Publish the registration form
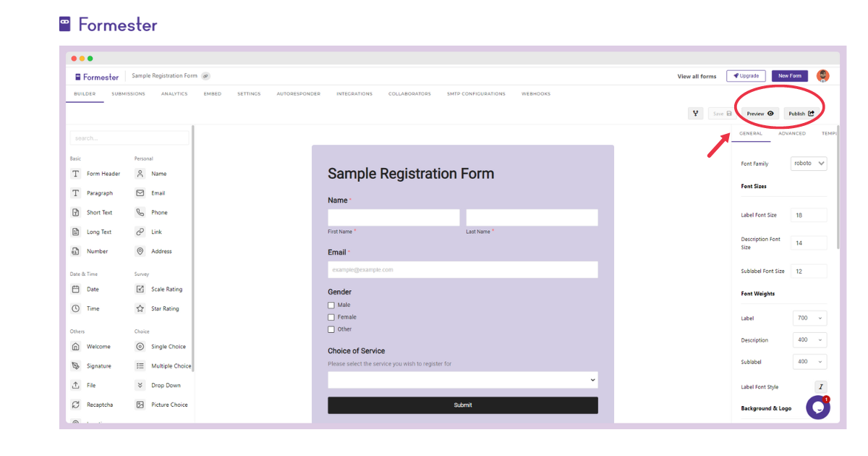 [x=802, y=113]
